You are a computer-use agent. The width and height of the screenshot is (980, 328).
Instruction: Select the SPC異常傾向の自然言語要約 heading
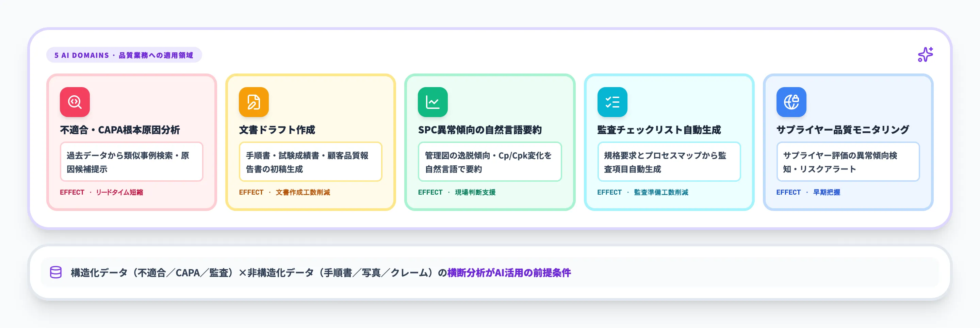pos(480,130)
